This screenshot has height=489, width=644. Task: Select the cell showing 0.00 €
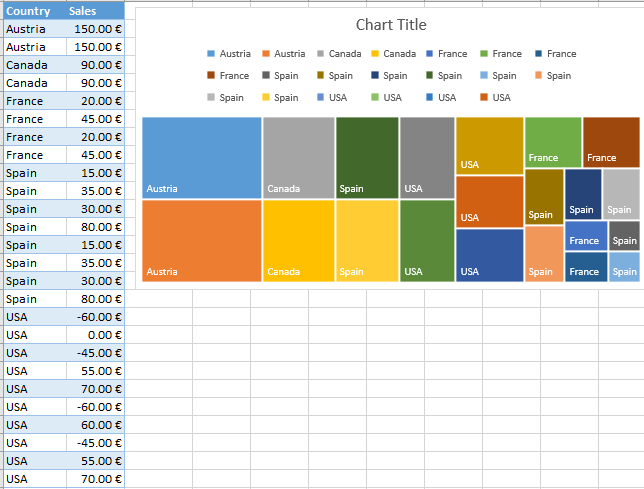[x=96, y=335]
